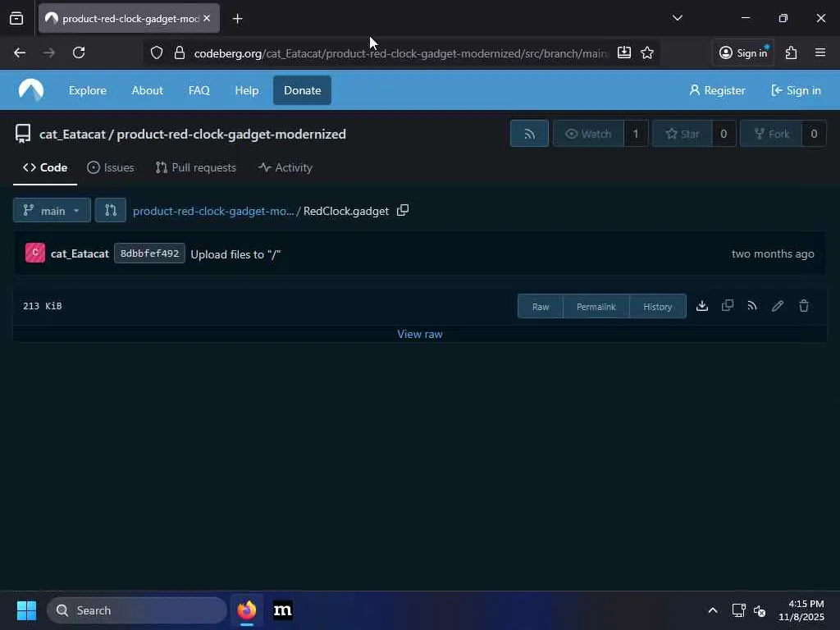Image resolution: width=840 pixels, height=630 pixels.
Task: Click the Firefox account Sign in button
Action: point(743,52)
